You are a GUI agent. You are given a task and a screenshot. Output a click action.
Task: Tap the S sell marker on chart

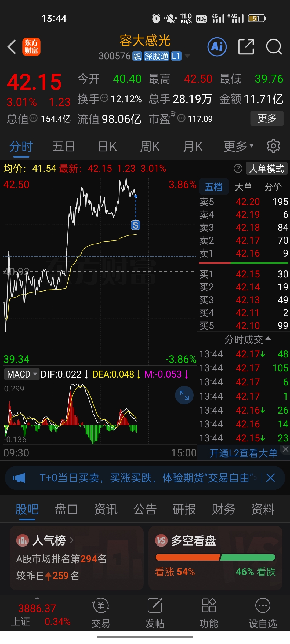136,225
